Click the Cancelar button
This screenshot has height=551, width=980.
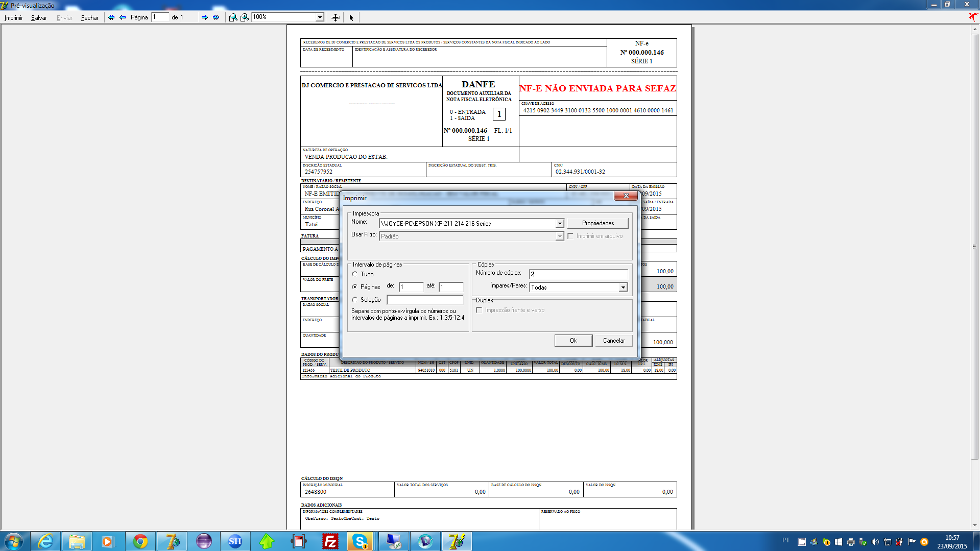(614, 341)
